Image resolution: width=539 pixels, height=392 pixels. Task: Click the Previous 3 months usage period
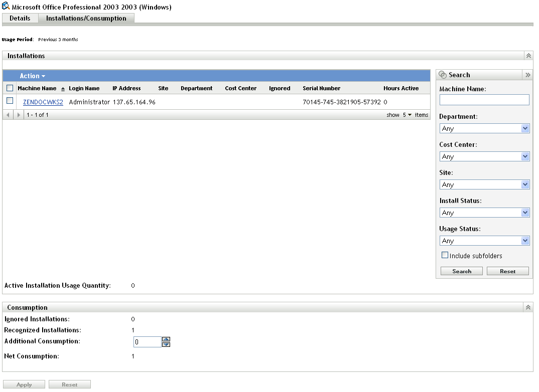pos(58,40)
